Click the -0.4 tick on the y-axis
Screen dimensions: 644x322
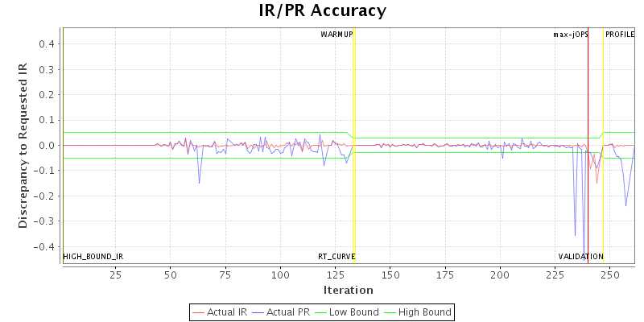pyautogui.click(x=44, y=247)
